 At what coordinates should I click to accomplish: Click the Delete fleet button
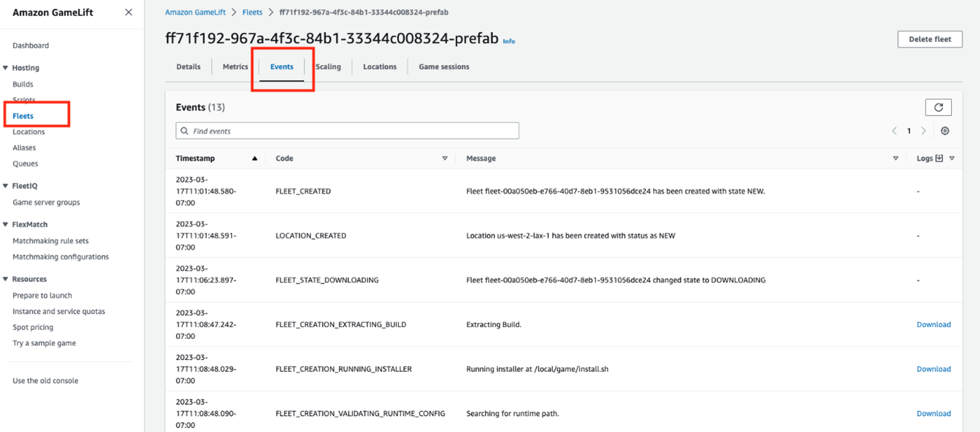coord(929,40)
